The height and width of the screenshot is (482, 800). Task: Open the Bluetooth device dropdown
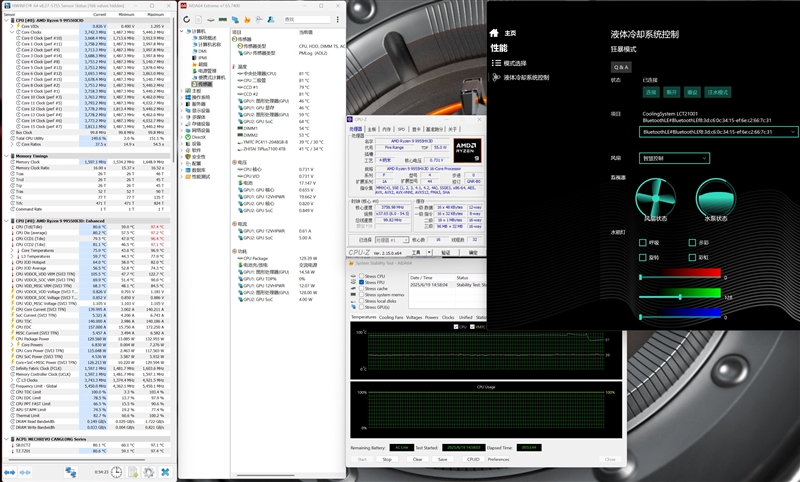(x=718, y=131)
